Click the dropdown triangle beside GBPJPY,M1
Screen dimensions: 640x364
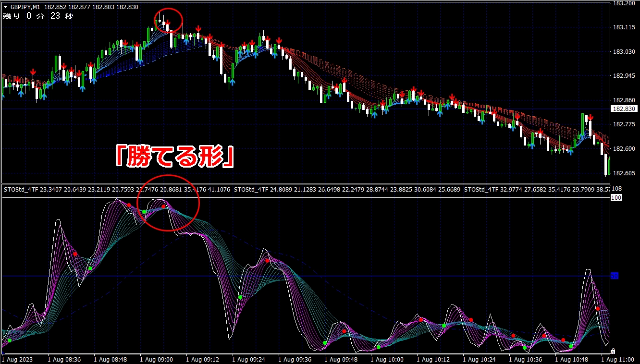(x=5, y=7)
